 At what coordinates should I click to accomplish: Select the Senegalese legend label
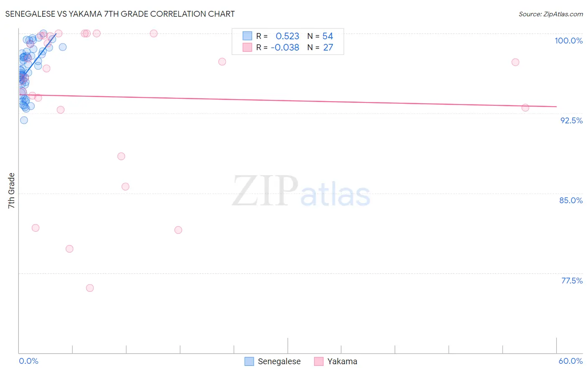point(279,361)
